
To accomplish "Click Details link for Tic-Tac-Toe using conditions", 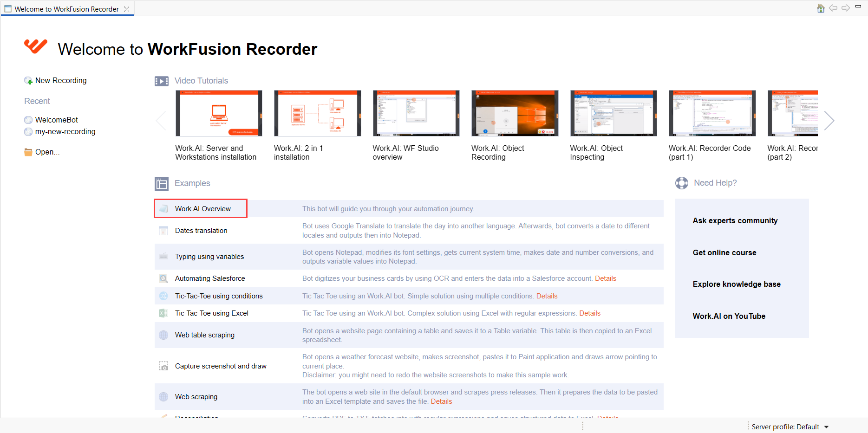I will pyautogui.click(x=547, y=296).
